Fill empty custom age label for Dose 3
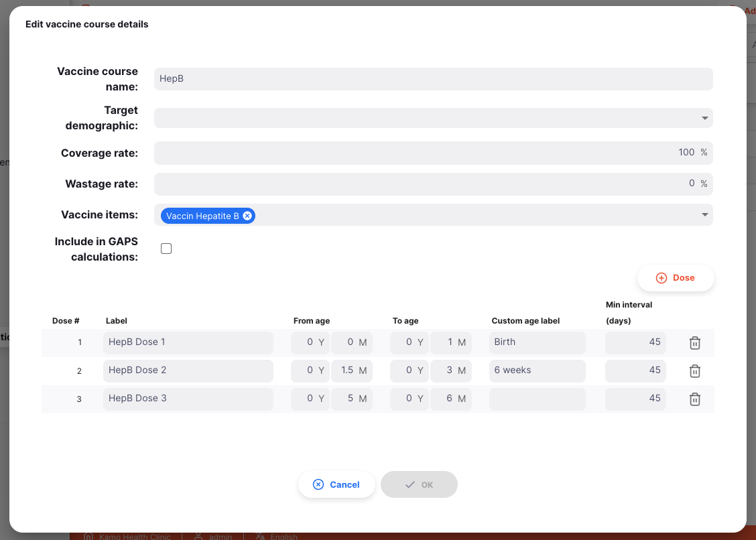The image size is (756, 540). coord(537,398)
